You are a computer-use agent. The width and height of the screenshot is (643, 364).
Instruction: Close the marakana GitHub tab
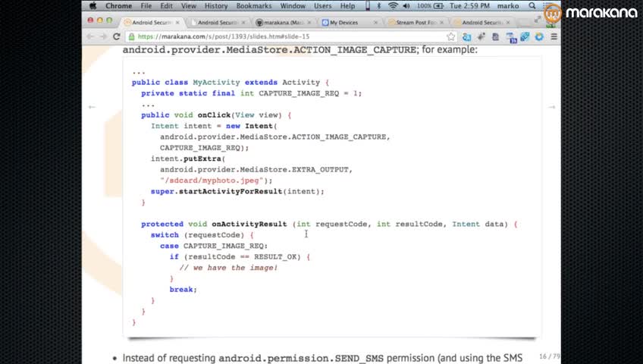click(x=309, y=23)
